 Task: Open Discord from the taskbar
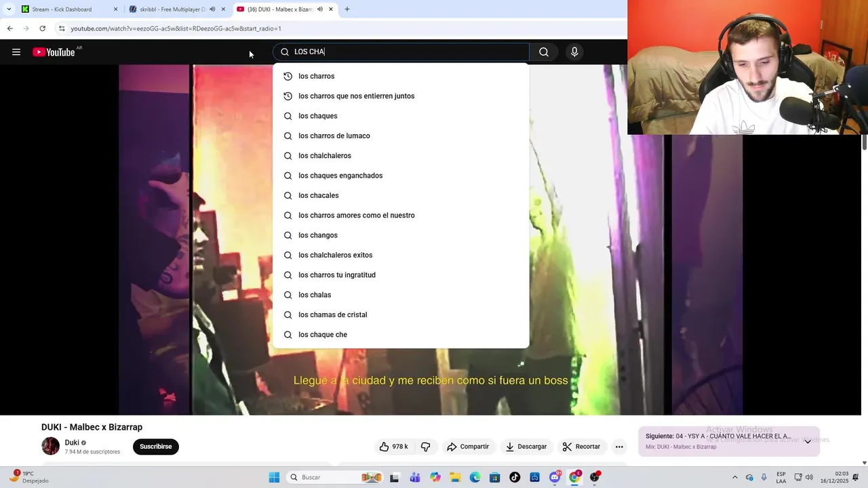click(x=555, y=477)
